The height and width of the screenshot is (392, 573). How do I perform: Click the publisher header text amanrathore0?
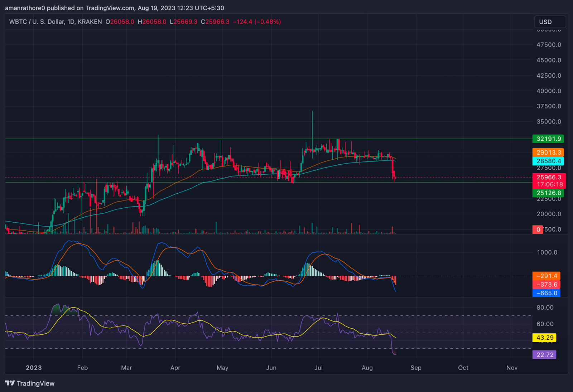[25, 8]
